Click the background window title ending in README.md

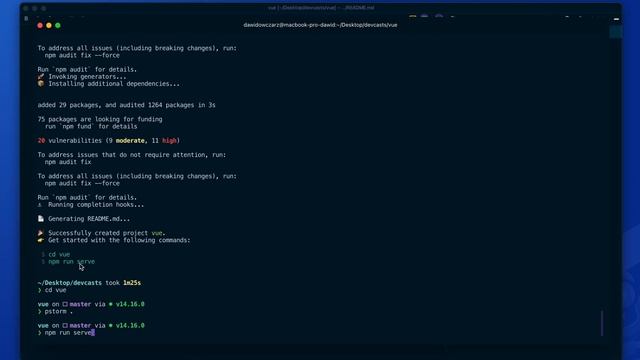321,7
